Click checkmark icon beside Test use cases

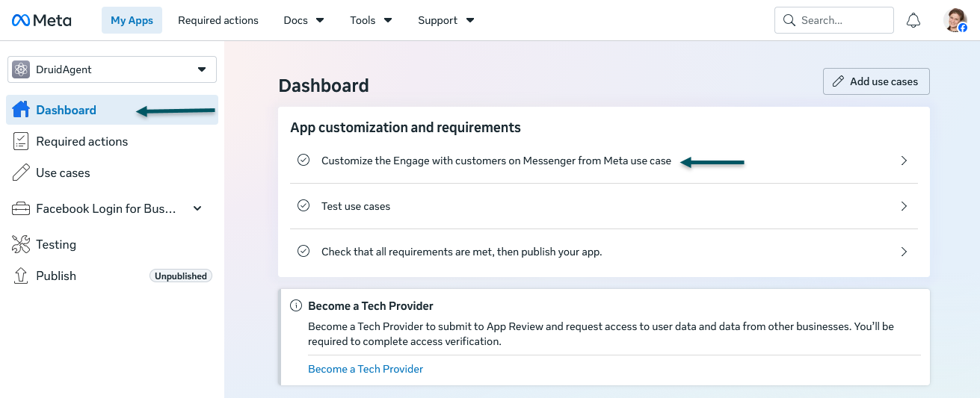pyautogui.click(x=303, y=205)
